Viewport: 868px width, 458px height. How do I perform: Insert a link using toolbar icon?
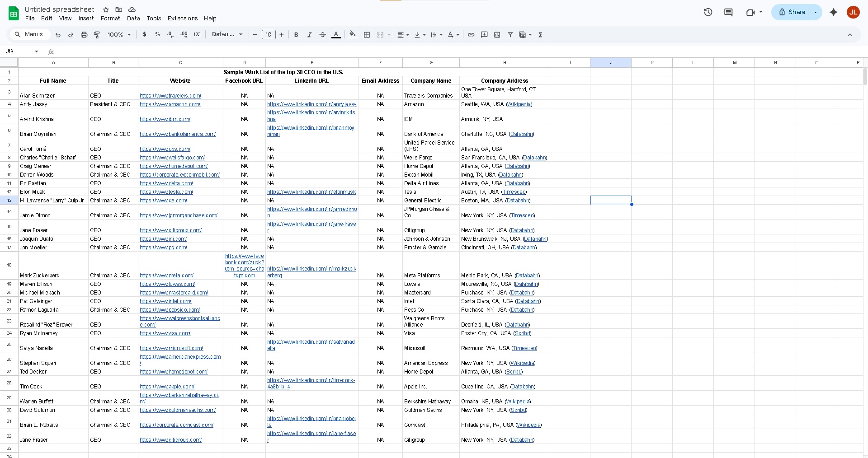coord(471,35)
